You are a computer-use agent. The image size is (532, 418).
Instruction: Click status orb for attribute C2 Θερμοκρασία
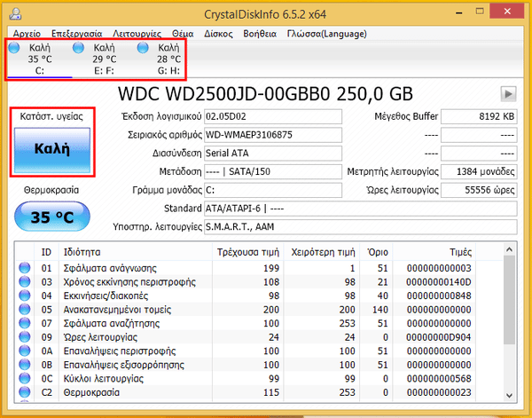25,392
